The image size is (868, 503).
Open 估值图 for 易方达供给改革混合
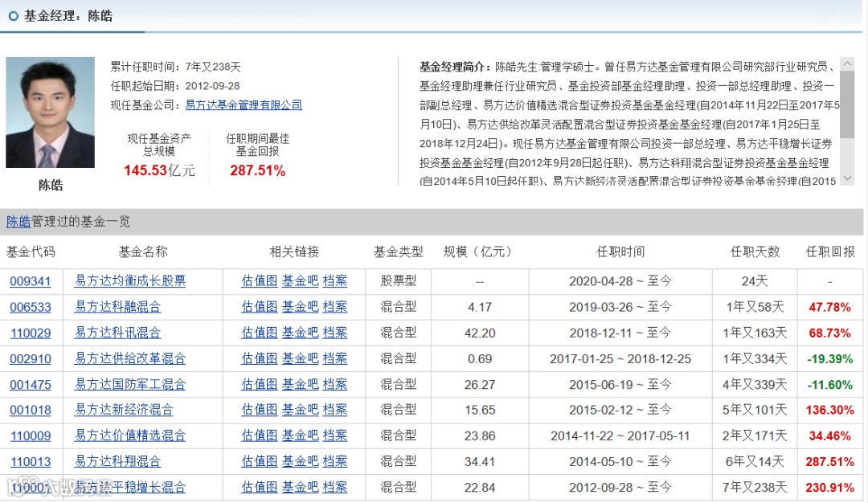coord(259,358)
